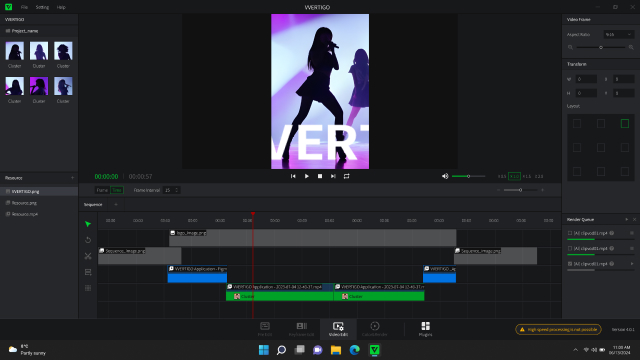Open the menu icon of first render item

coord(632,233)
